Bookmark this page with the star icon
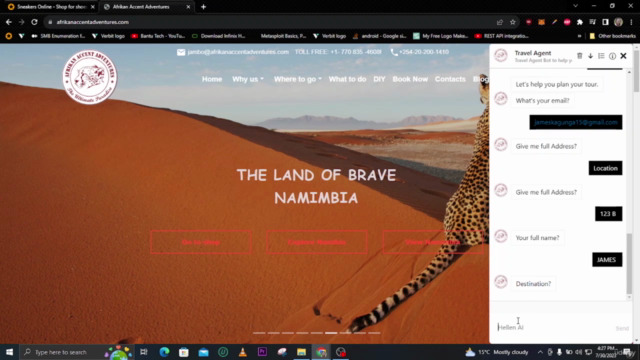Image resolution: width=640 pixels, height=360 pixels. coord(513,22)
